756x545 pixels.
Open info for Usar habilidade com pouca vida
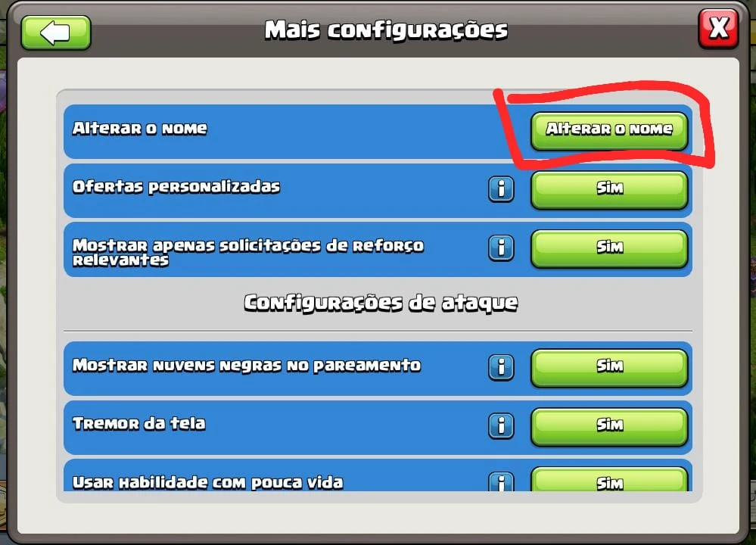(501, 481)
